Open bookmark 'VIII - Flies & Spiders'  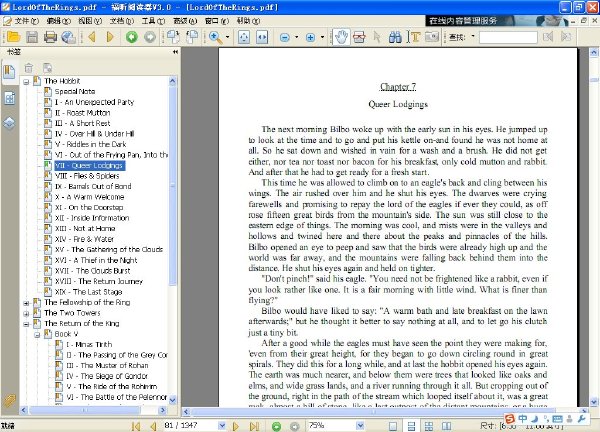87,176
